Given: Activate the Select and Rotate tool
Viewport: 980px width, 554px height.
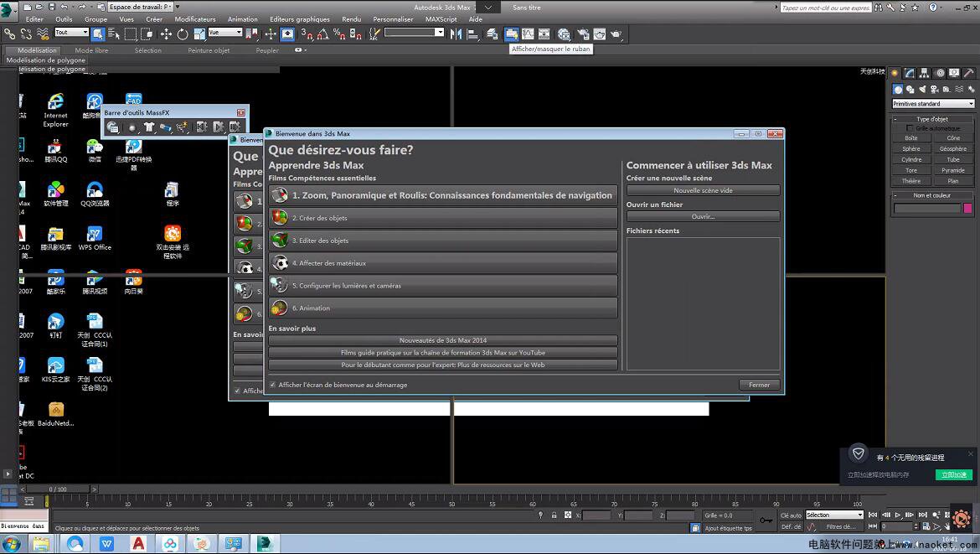Looking at the screenshot, I should pos(183,34).
